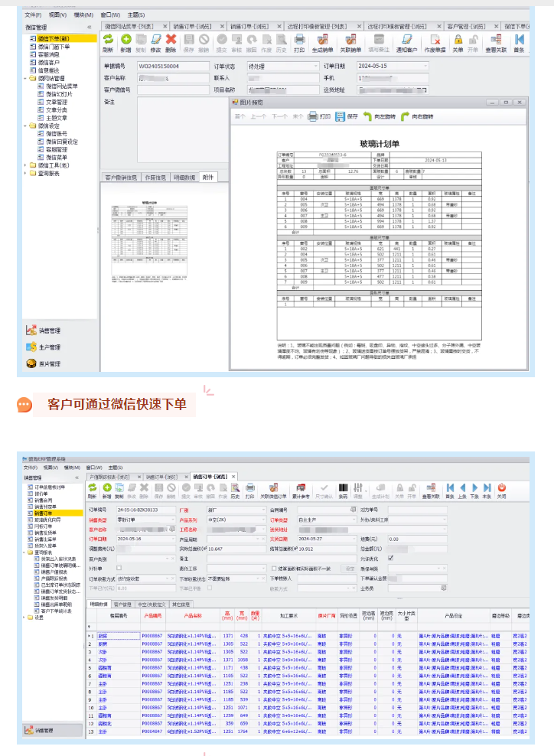554x756 pixels.
Task: Toggle the 允许优化 checkbox
Action: click(x=391, y=558)
